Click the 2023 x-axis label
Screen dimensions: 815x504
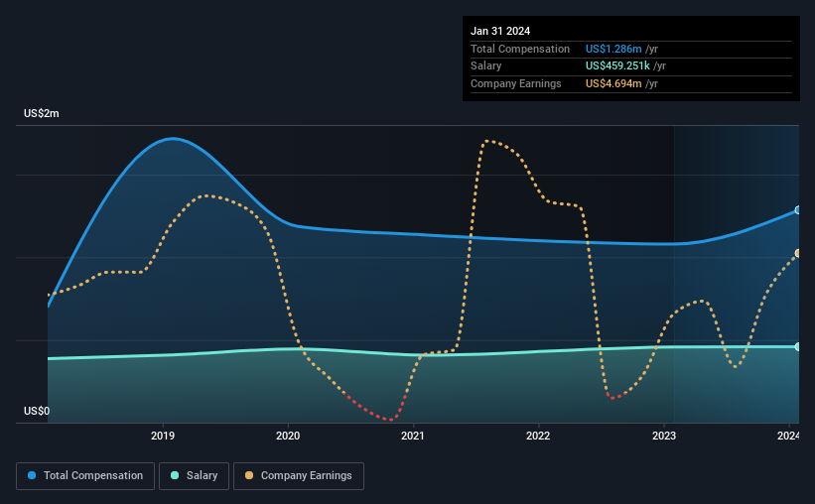[x=664, y=436]
